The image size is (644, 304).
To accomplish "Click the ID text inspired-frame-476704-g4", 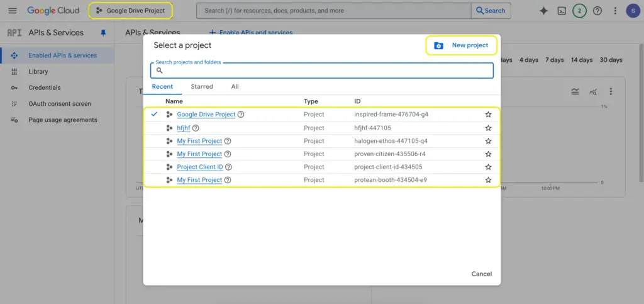I will click(391, 115).
